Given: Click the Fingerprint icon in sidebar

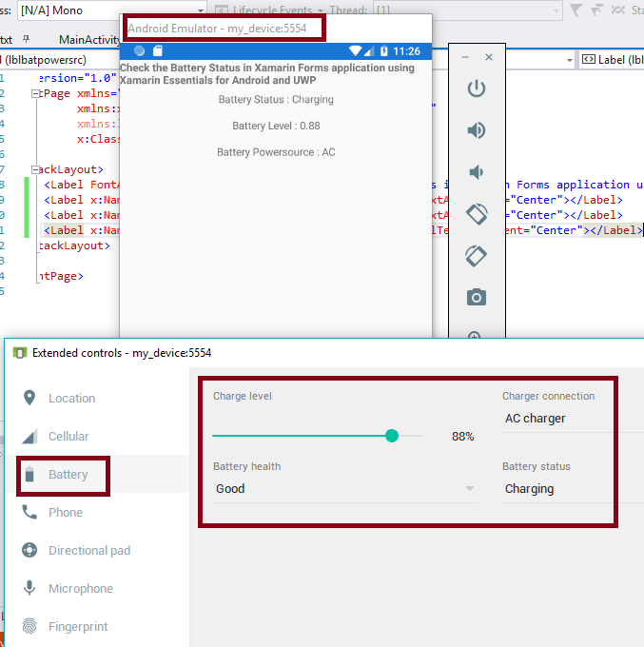Looking at the screenshot, I should point(29,626).
